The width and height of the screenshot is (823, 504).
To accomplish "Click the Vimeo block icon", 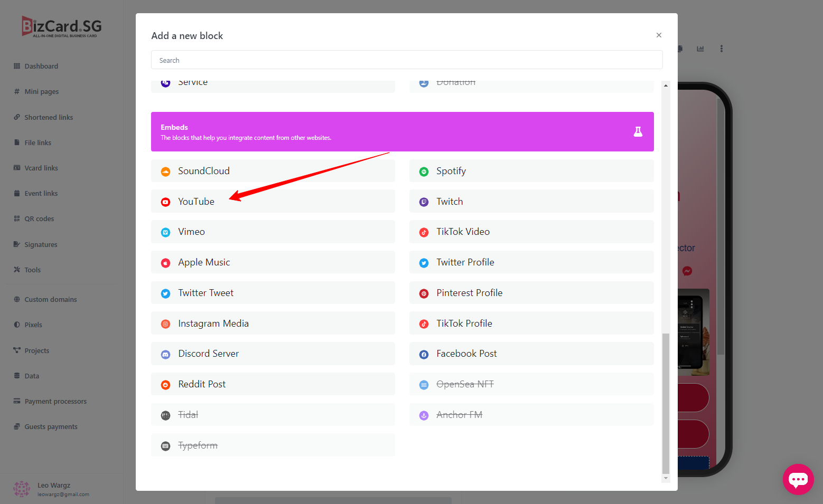I will 165,232.
